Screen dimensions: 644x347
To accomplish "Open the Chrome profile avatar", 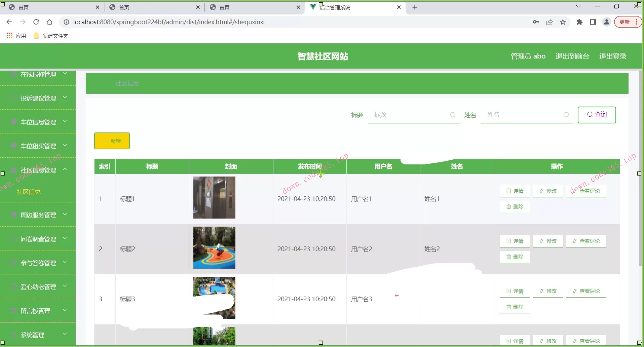I will click(606, 22).
